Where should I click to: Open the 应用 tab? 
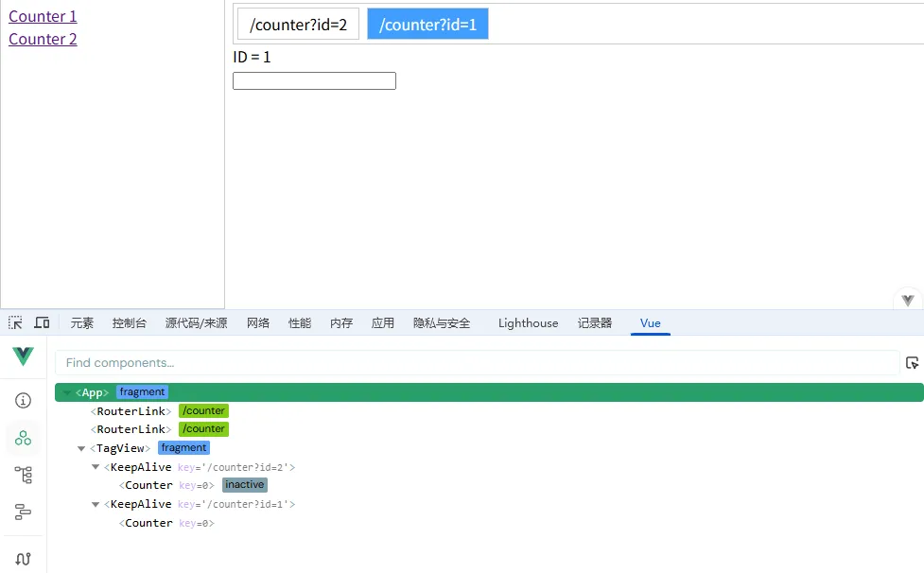pos(382,322)
